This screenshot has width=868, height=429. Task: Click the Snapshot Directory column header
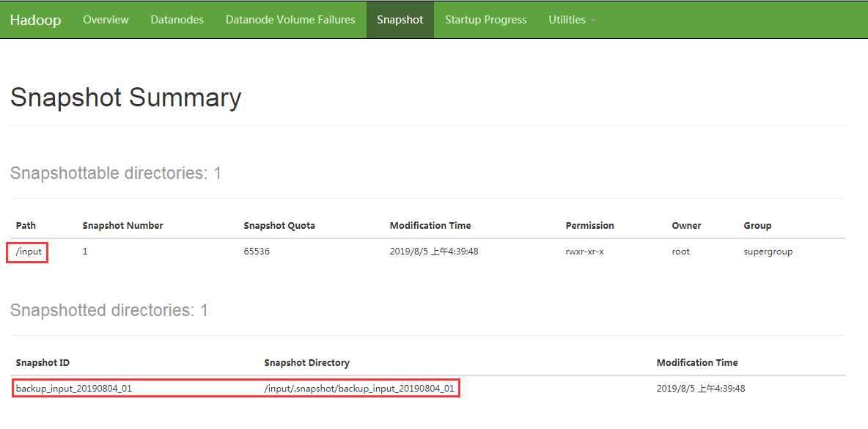[x=306, y=362]
